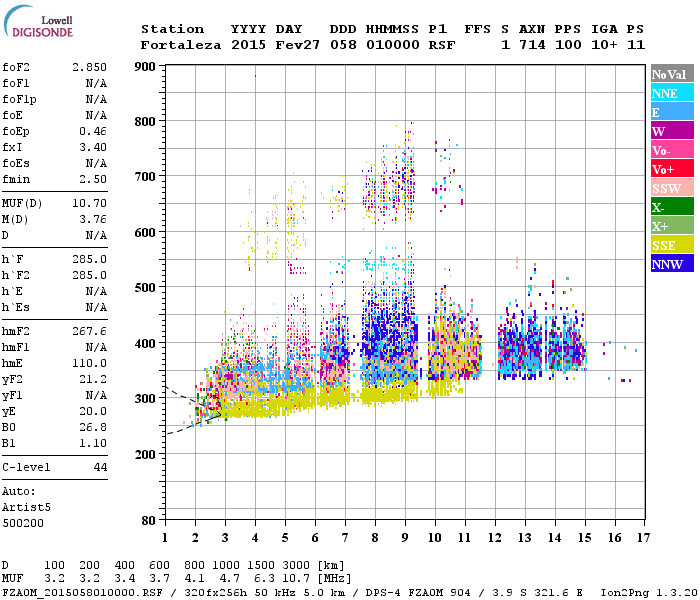The height and width of the screenshot is (600, 700).
Task: Select the Vo+ red legend swatch
Action: tap(668, 169)
